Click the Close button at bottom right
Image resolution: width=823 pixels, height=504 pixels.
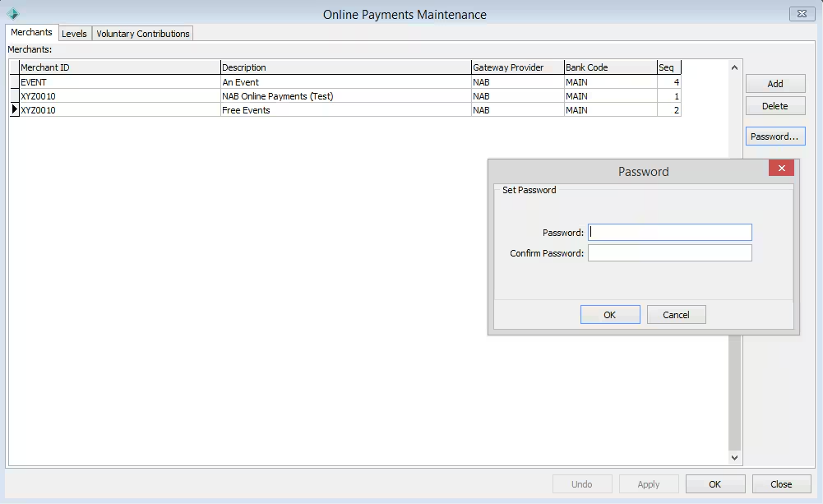click(781, 484)
